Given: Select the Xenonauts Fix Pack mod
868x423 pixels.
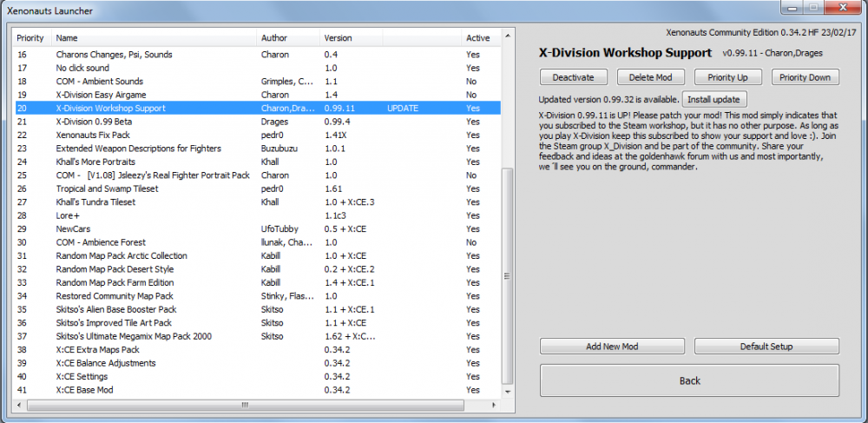Looking at the screenshot, I should [x=258, y=135].
